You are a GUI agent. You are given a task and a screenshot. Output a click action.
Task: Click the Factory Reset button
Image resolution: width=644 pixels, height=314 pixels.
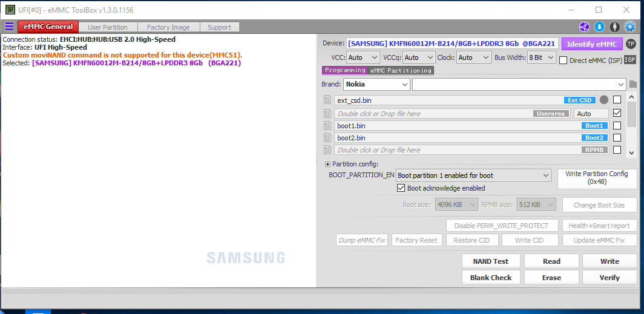click(x=416, y=240)
